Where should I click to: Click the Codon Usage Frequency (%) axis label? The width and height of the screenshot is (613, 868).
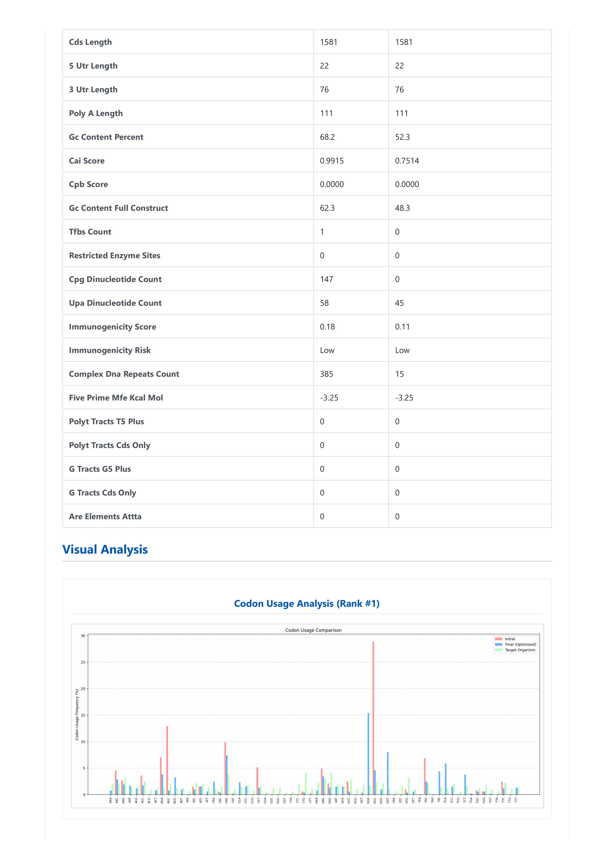point(77,714)
